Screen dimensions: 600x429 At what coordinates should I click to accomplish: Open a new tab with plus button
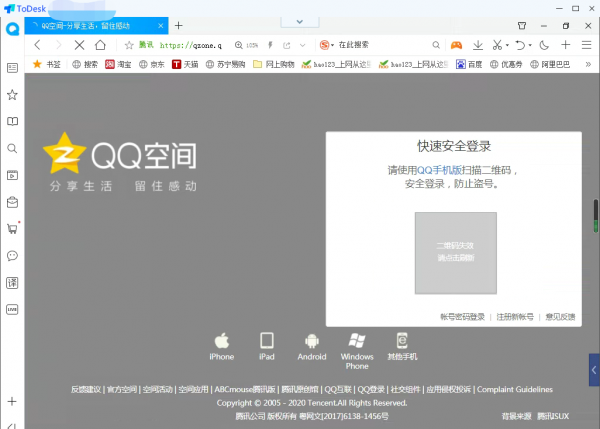178,26
